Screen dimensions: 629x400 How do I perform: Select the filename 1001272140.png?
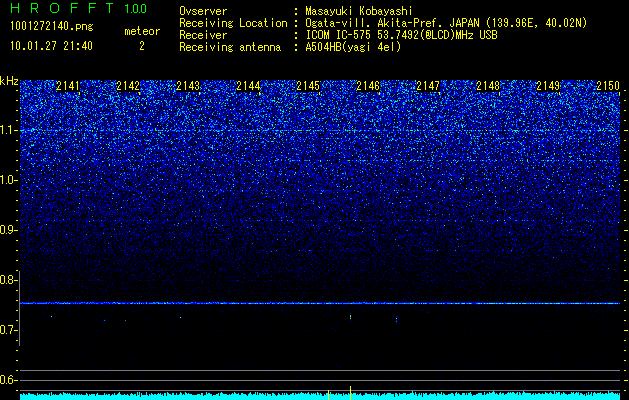click(x=52, y=27)
